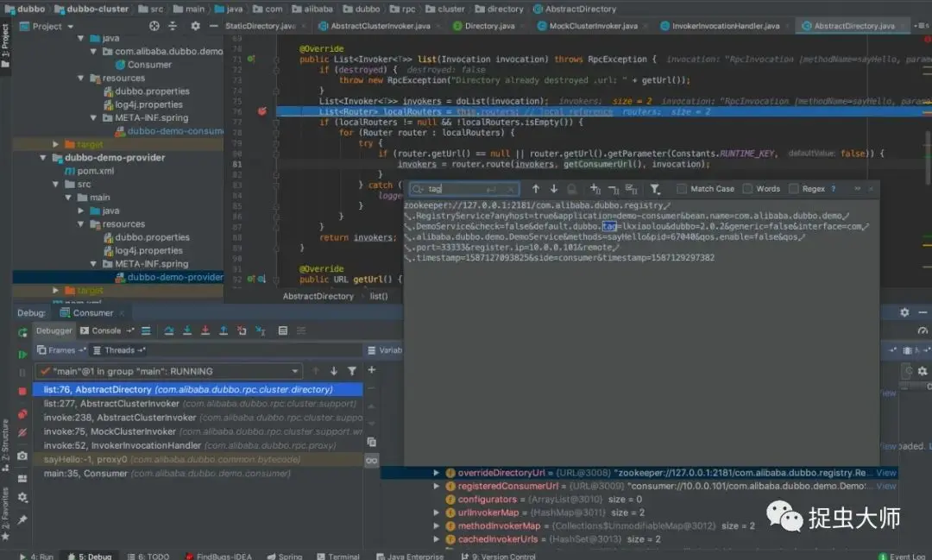
Task: Open pom.xml in Project tree
Action: click(x=89, y=171)
